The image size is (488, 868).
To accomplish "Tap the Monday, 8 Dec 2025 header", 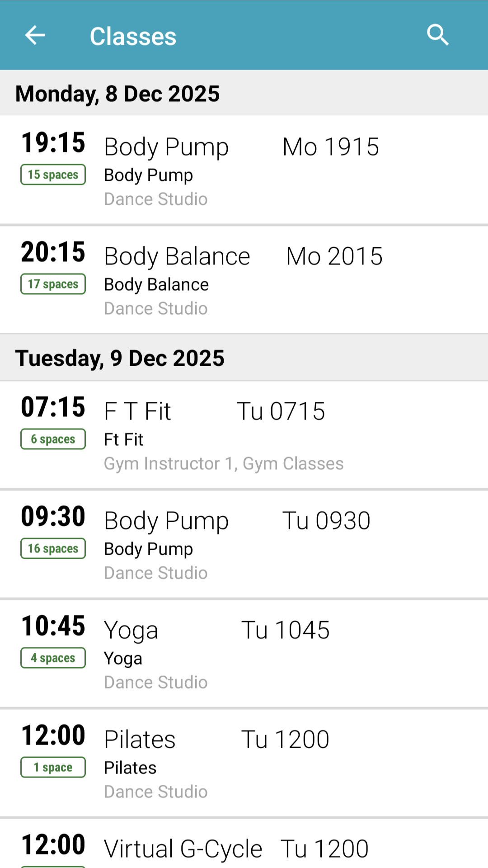I will (x=117, y=94).
